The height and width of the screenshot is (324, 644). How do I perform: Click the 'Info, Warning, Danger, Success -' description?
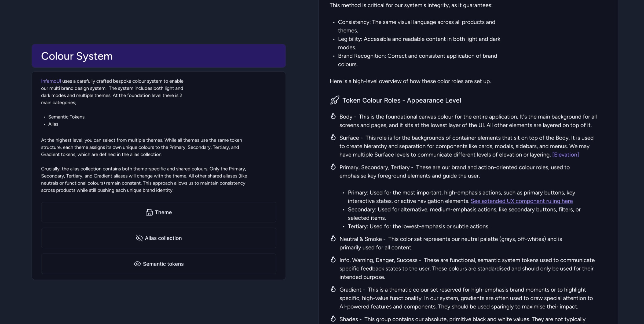coord(467,268)
